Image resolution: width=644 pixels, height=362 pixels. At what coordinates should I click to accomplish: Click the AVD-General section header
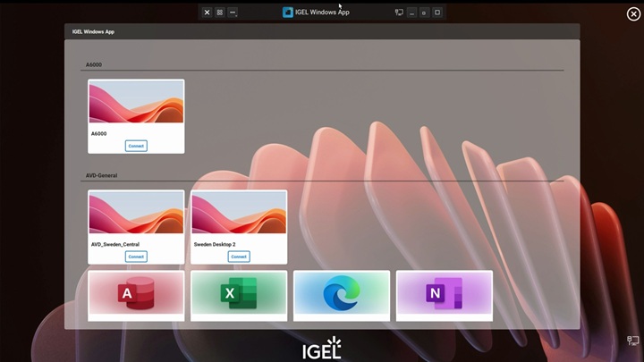click(x=102, y=176)
